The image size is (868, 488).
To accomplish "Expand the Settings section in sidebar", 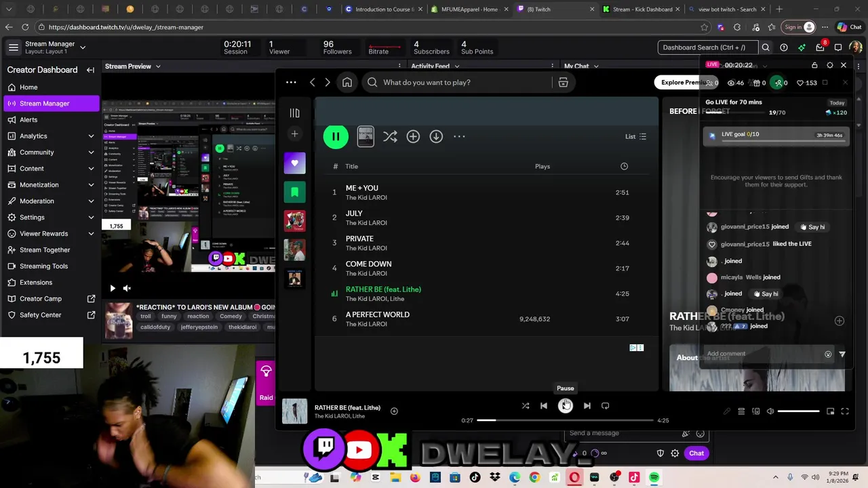I will click(x=51, y=218).
